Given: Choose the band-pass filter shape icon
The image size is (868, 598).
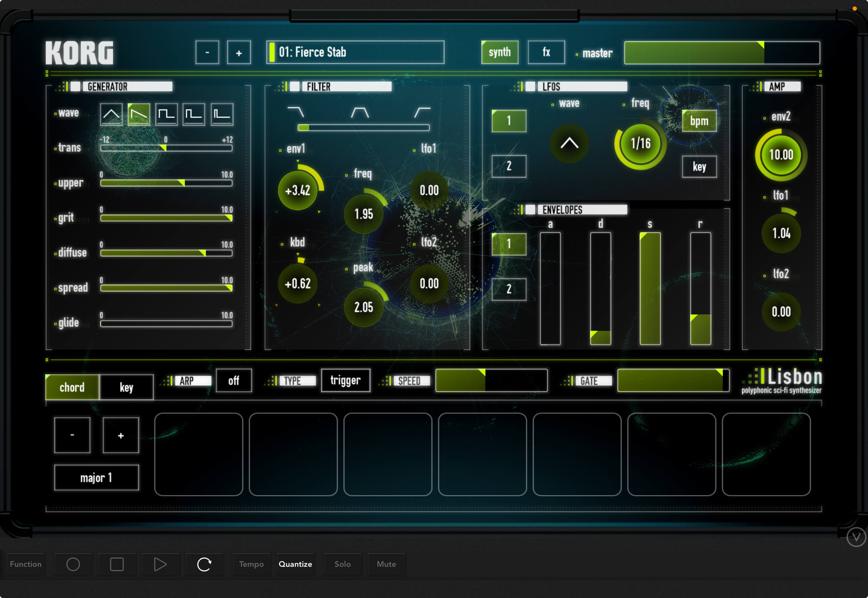Looking at the screenshot, I should [360, 112].
